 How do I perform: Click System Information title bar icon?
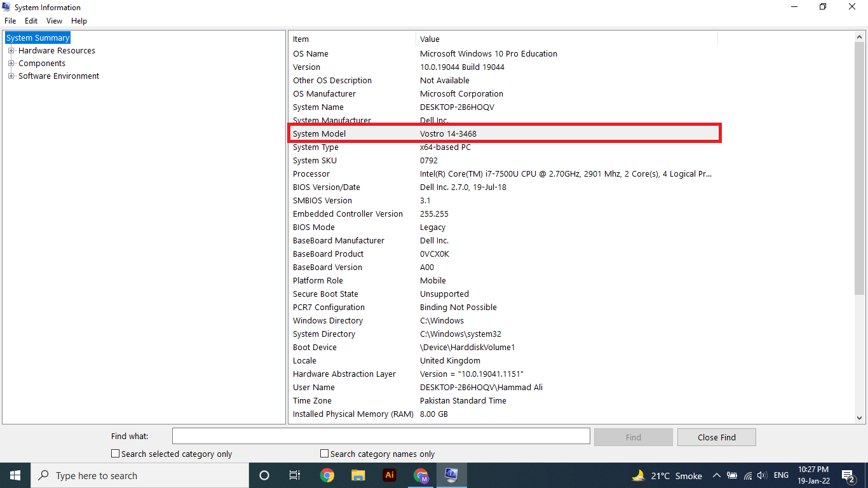point(7,7)
